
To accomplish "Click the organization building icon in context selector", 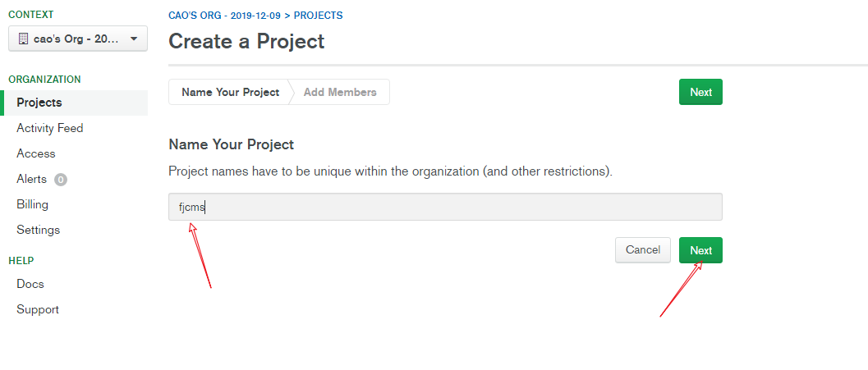I will tap(23, 39).
